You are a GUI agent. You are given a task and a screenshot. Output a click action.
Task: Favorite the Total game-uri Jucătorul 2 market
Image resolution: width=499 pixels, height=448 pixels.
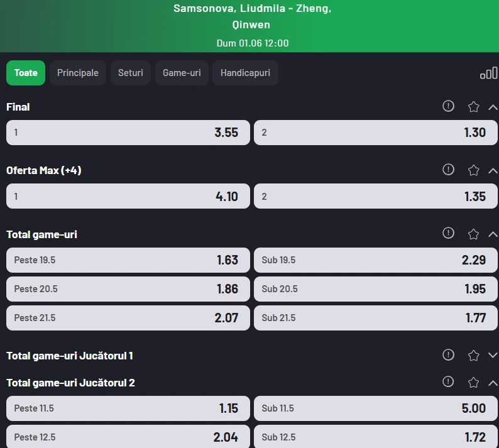(x=473, y=383)
